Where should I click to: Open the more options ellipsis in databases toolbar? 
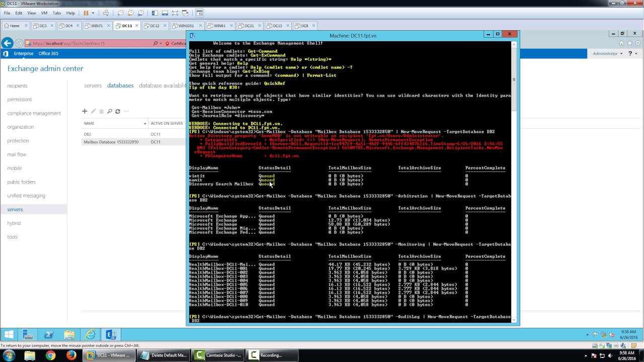click(x=126, y=111)
